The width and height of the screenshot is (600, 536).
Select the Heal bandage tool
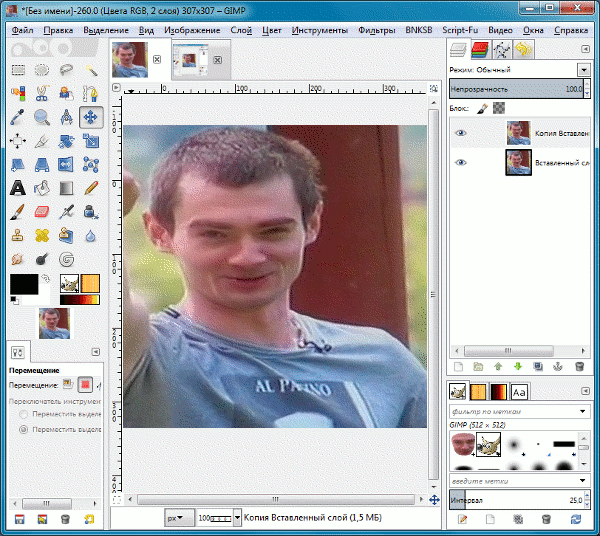point(42,236)
